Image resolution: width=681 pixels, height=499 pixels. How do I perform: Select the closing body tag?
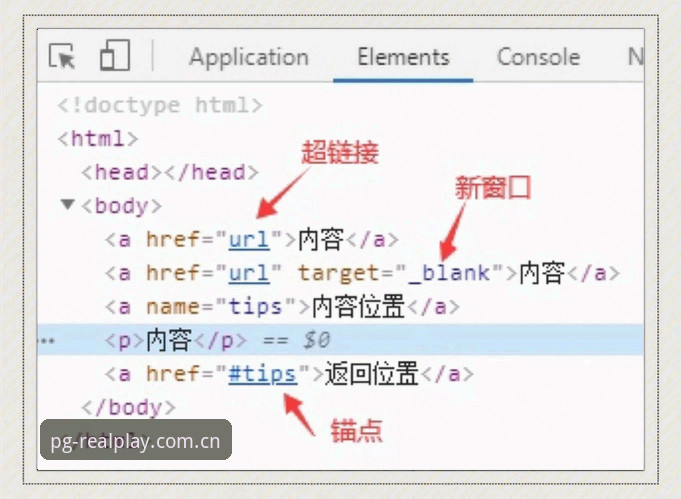[129, 407]
